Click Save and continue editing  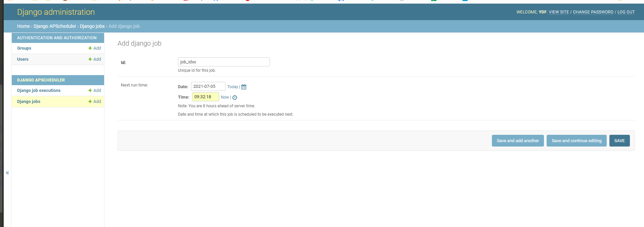tap(577, 141)
